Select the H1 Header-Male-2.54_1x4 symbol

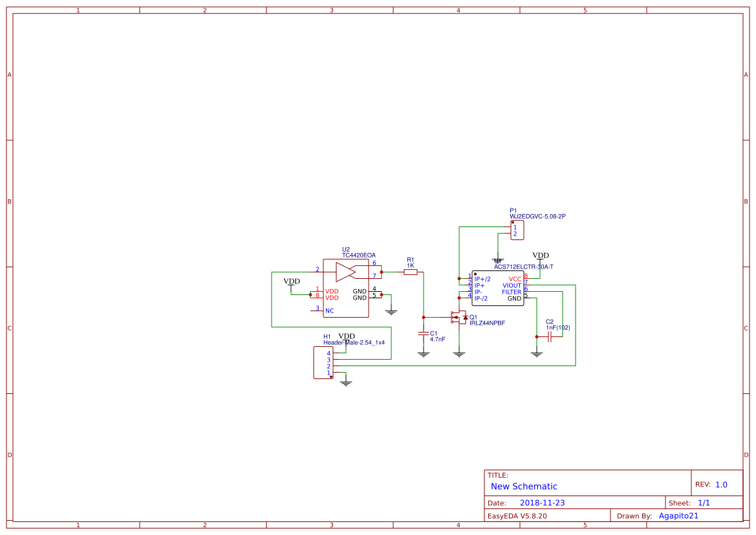pyautogui.click(x=323, y=362)
